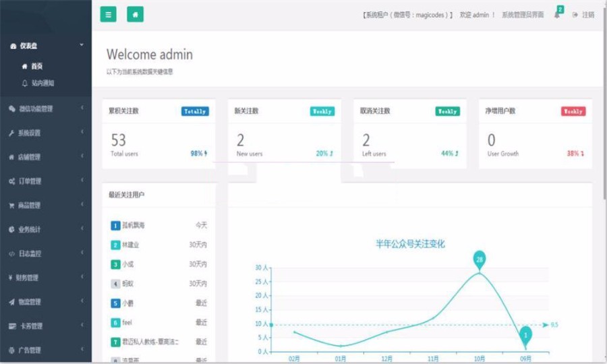Click the 仪表盘 dashboard icon in sidebar
607x364 pixels.
pyautogui.click(x=13, y=46)
